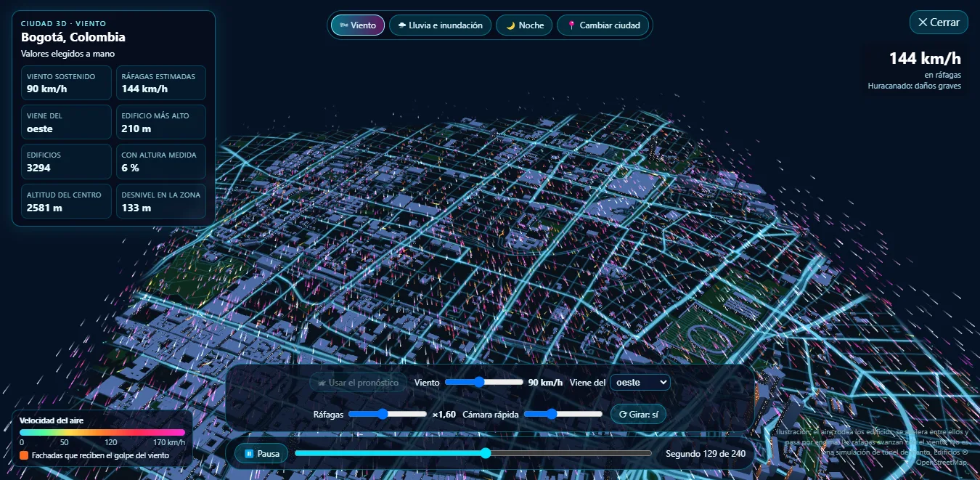Click the rotate arrow icon in Girar button
Screen dimensions: 980x480
[x=623, y=415]
